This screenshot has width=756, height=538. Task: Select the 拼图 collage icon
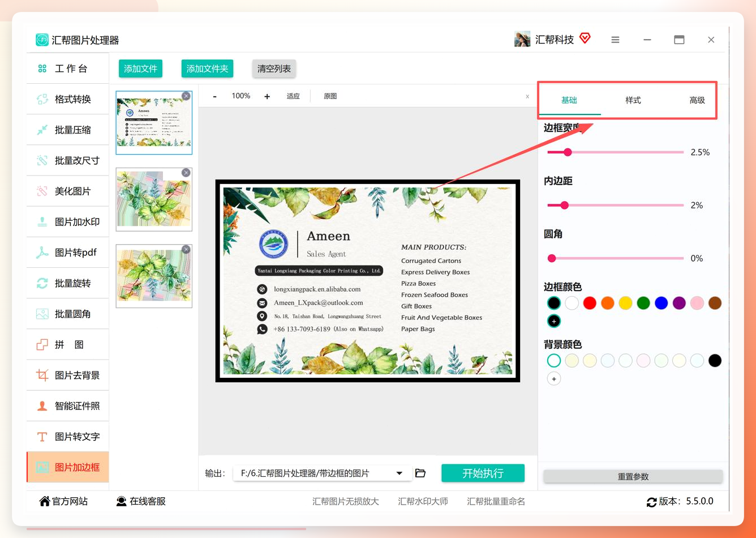42,344
